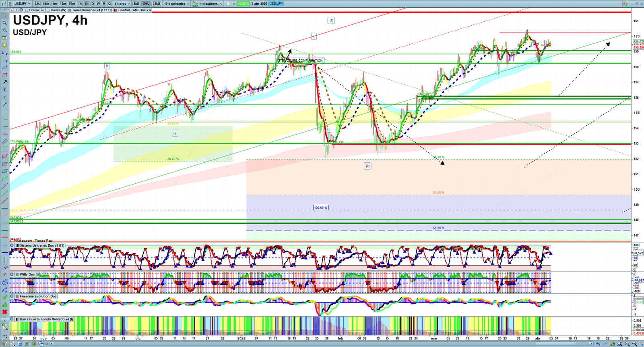
Task: Open the 10 k unidades dropdown
Action: pyautogui.click(x=176, y=4)
